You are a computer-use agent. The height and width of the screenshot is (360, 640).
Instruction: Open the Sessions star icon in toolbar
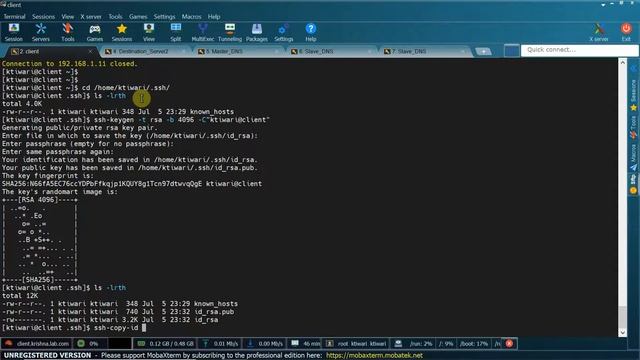tap(122, 32)
